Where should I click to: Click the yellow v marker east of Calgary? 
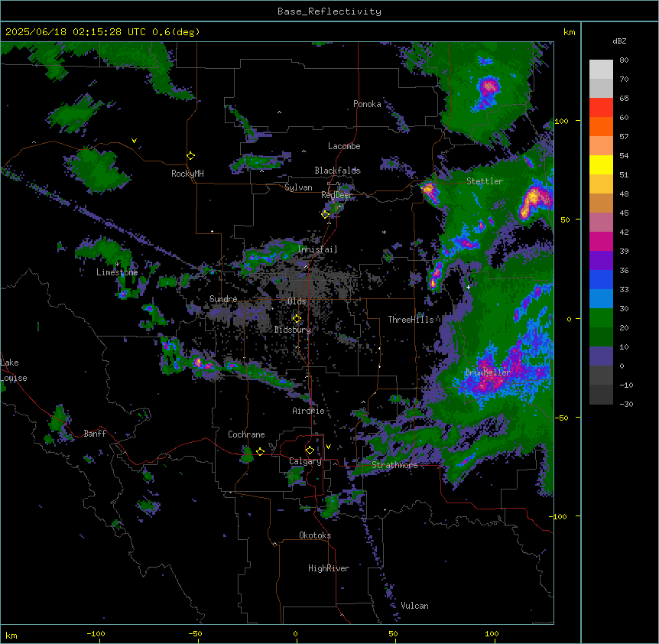[328, 447]
